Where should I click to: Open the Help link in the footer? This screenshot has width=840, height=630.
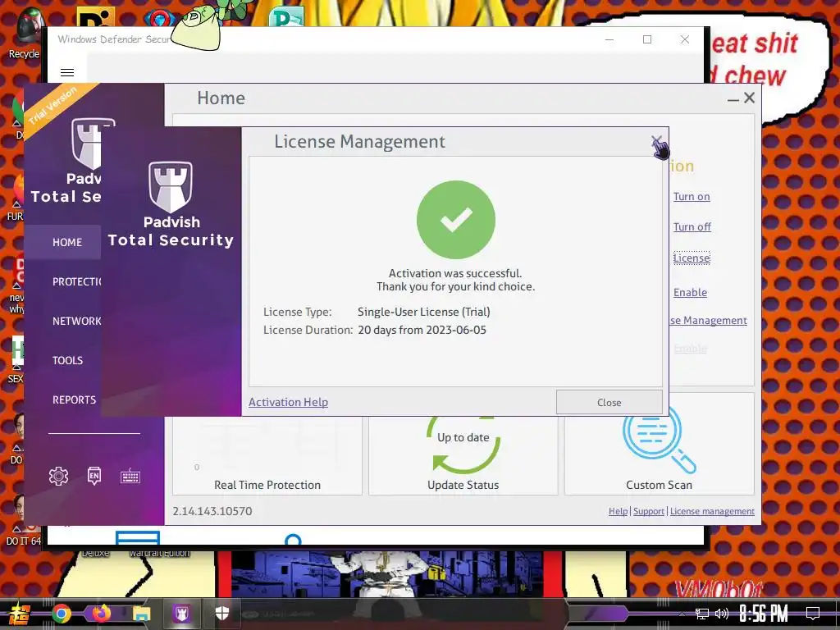(618, 511)
